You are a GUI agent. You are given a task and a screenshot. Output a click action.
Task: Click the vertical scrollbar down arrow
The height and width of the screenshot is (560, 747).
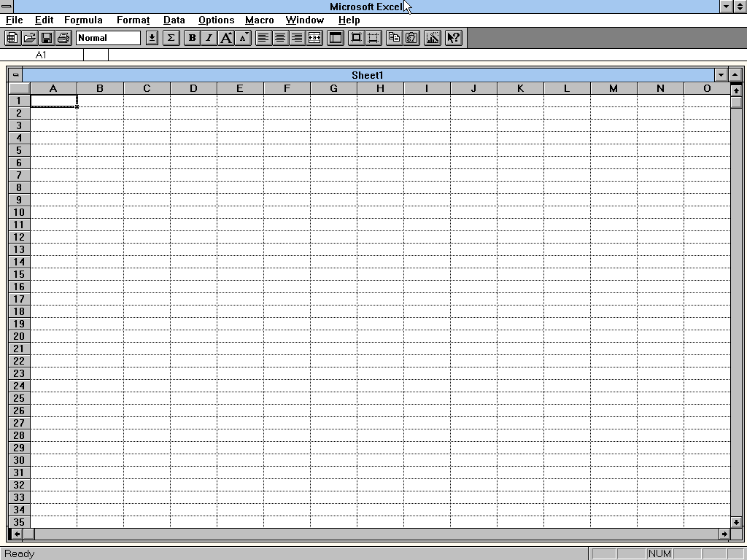tap(737, 522)
